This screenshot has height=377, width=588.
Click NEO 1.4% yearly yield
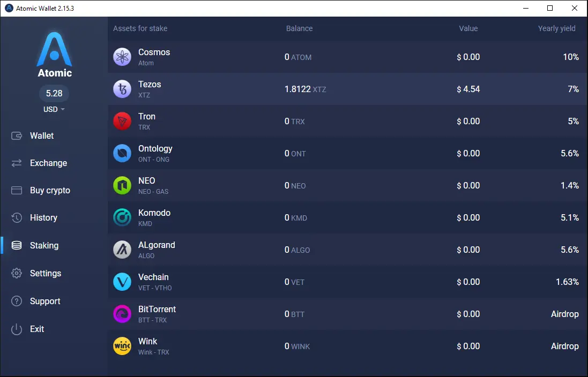pyautogui.click(x=570, y=185)
